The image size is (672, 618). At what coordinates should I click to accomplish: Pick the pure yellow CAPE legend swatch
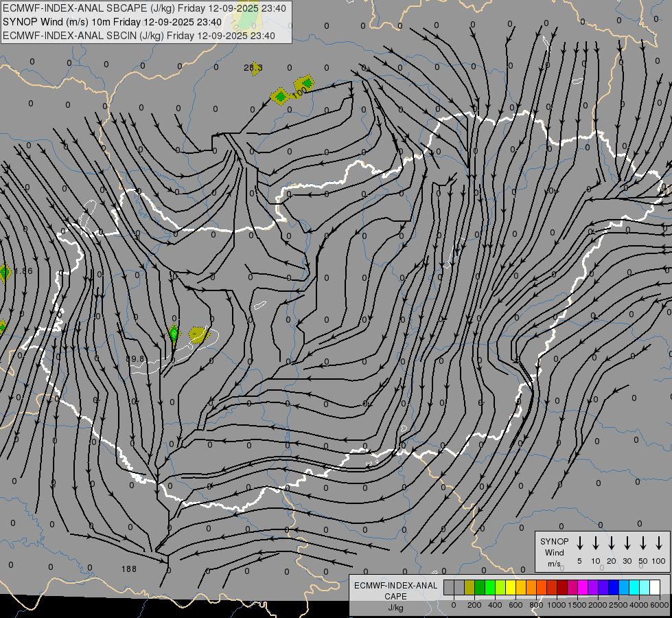(x=511, y=587)
